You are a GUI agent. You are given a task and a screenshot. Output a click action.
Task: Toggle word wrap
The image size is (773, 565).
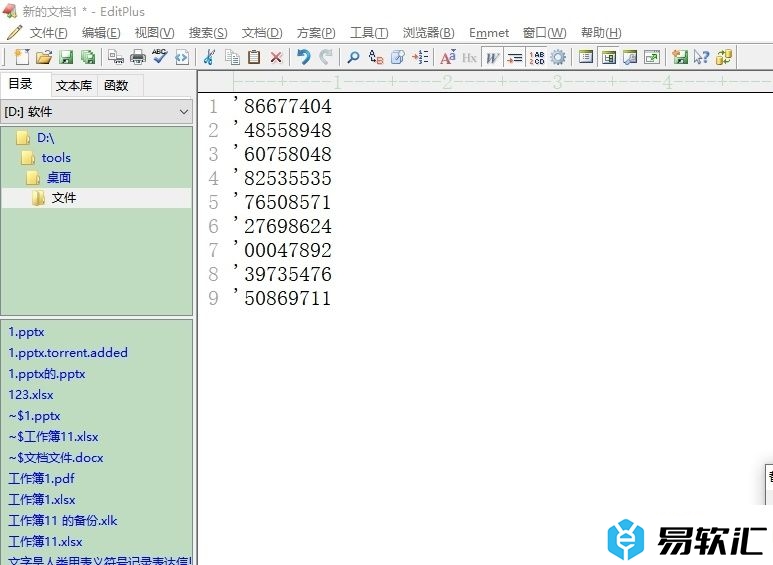point(492,58)
